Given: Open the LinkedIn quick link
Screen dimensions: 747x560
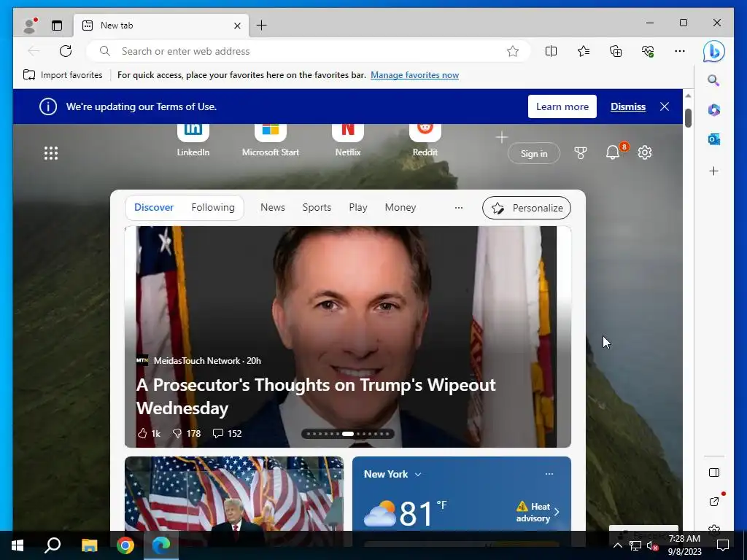Looking at the screenshot, I should click(x=193, y=141).
